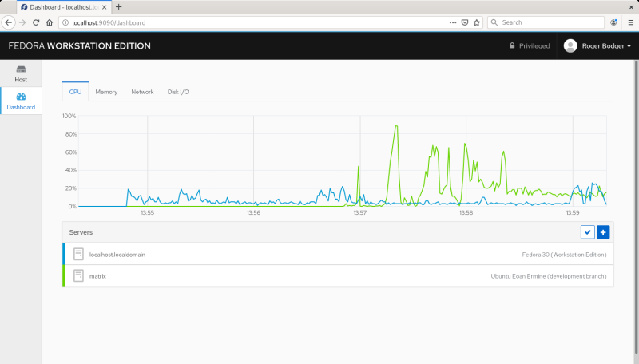Select the Dashboard sidebar icon

pyautogui.click(x=21, y=97)
